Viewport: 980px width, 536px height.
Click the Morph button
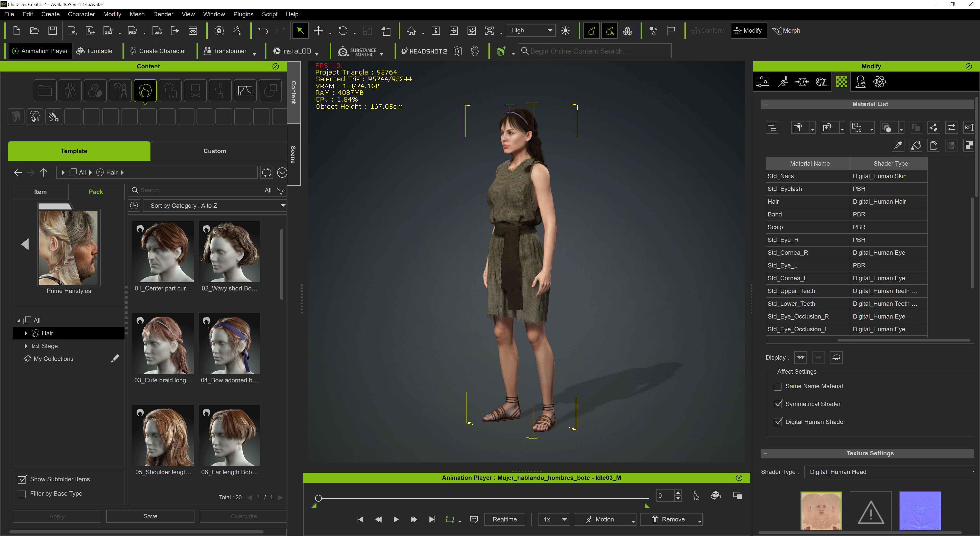point(786,30)
